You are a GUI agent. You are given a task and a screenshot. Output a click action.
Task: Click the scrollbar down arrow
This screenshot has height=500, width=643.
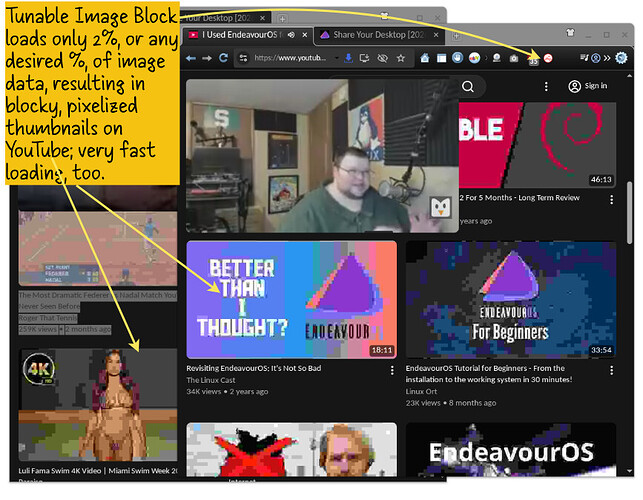[x=629, y=471]
